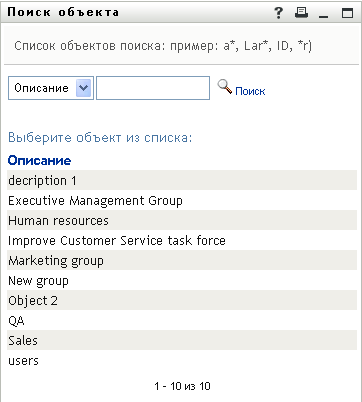The width and height of the screenshot is (362, 402).
Task: Pick the QA entry
Action: [x=182, y=320]
